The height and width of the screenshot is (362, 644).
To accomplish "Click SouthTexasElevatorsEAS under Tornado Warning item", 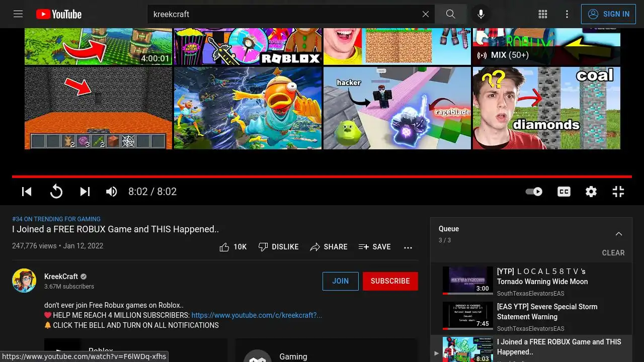I will [531, 294].
